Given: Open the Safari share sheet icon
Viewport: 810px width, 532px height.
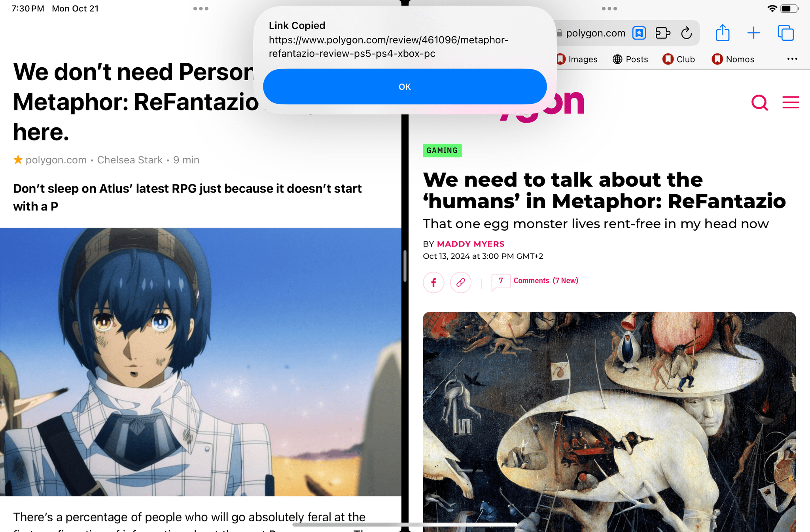Looking at the screenshot, I should click(x=723, y=33).
